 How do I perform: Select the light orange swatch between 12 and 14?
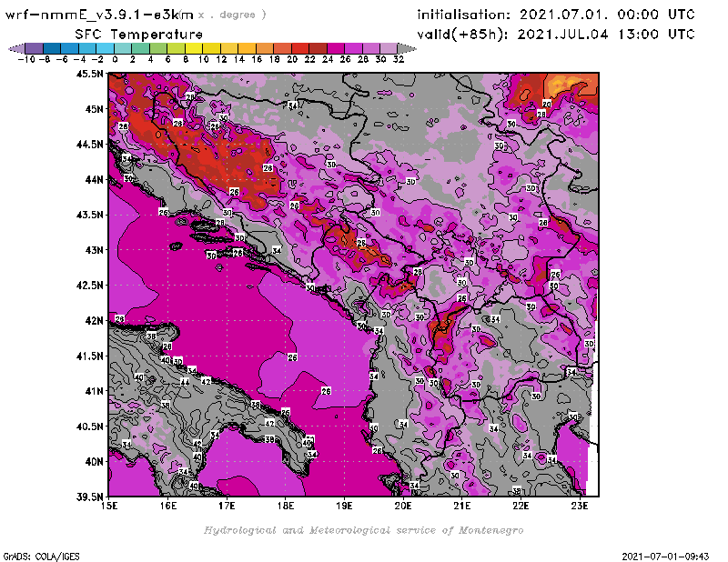tap(229, 49)
